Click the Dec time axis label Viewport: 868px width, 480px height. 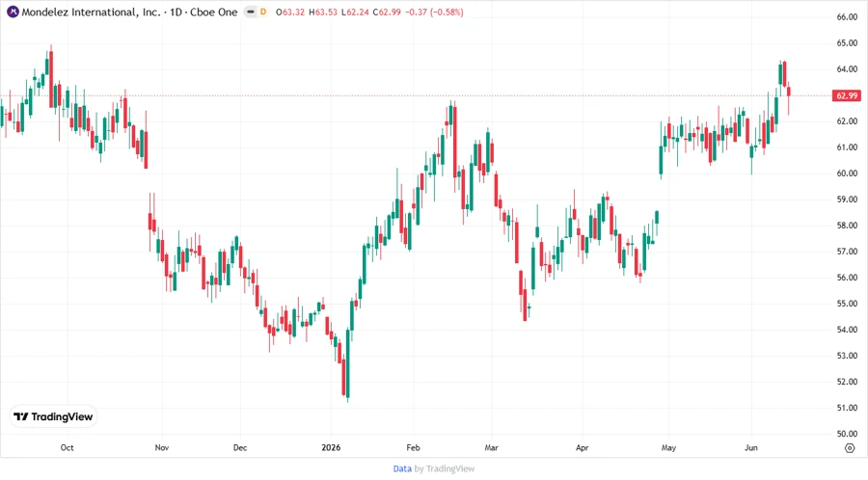pos(240,448)
